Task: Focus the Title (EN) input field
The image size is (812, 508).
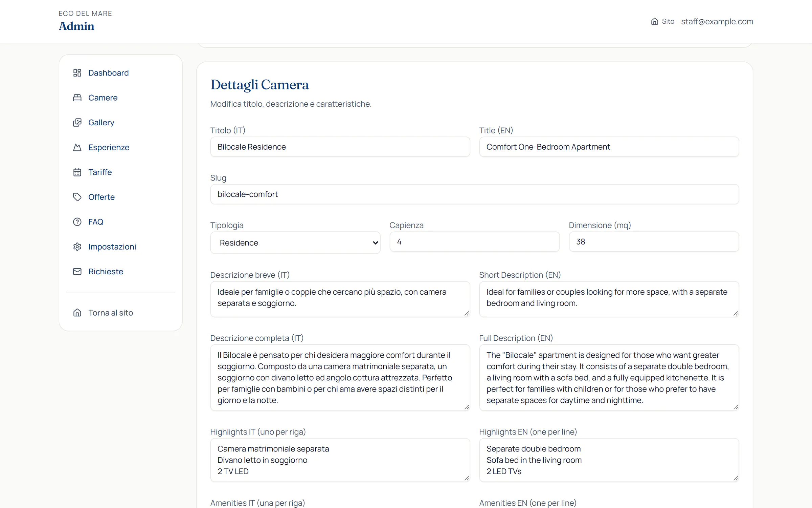Action: click(x=609, y=147)
